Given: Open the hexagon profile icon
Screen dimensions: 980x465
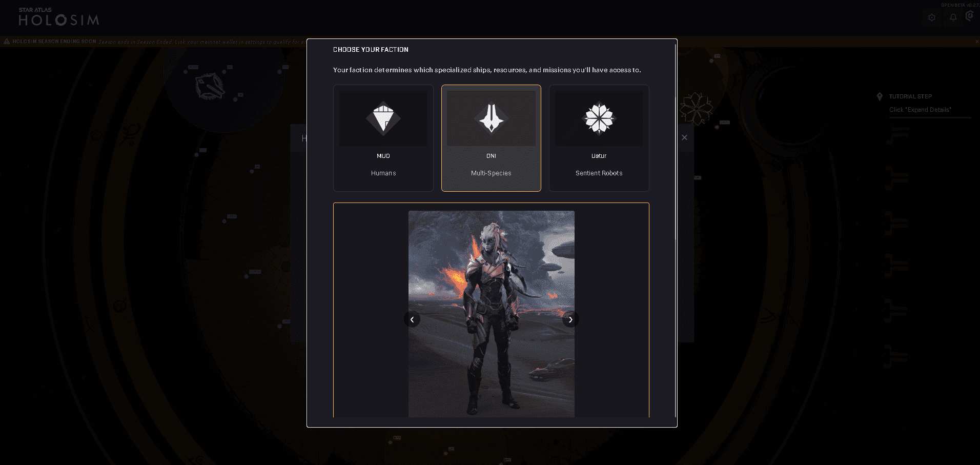Looking at the screenshot, I should [x=970, y=16].
